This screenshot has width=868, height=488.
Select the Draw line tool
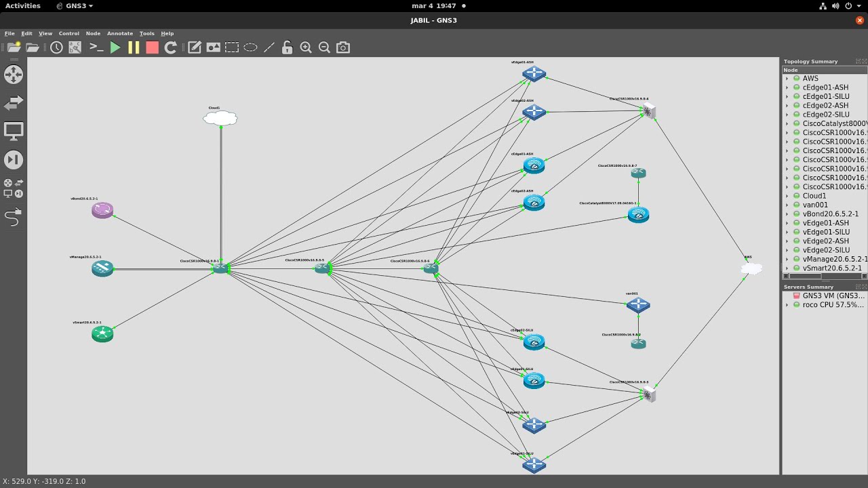point(269,47)
